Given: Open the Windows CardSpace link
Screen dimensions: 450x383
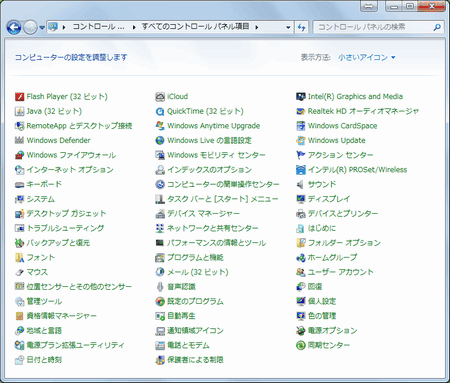Looking at the screenshot, I should (342, 126).
